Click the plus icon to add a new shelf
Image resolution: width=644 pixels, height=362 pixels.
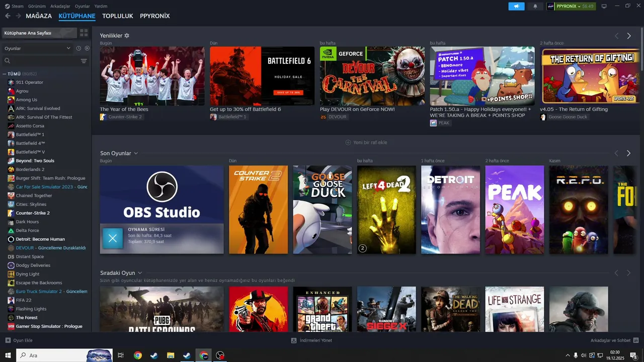coord(348,142)
